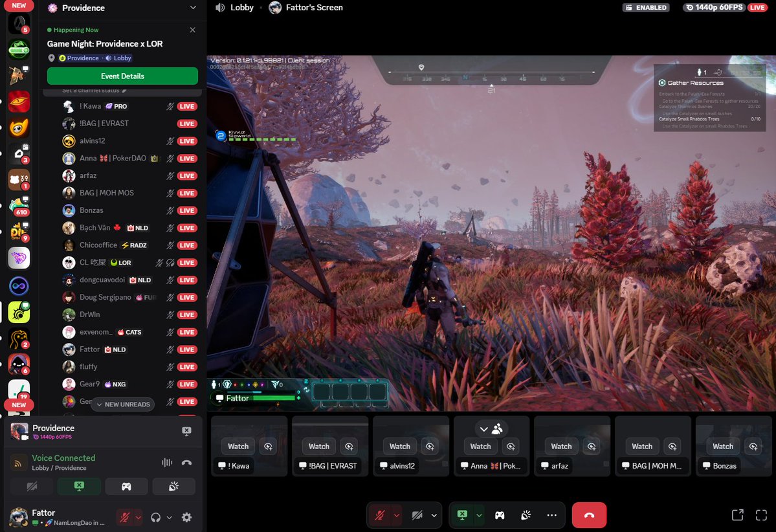The width and height of the screenshot is (776, 532).
Task: Click Fattor's avatar in user panel
Action: click(x=19, y=517)
